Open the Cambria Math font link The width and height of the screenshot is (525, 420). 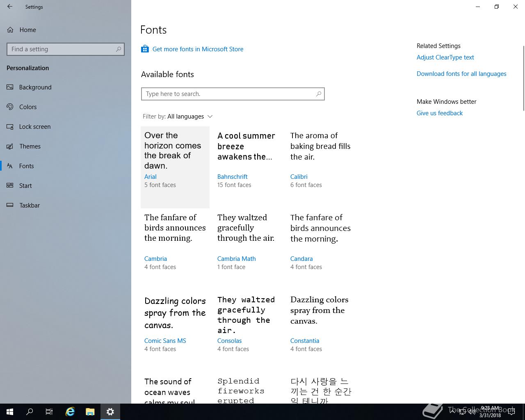point(236,259)
